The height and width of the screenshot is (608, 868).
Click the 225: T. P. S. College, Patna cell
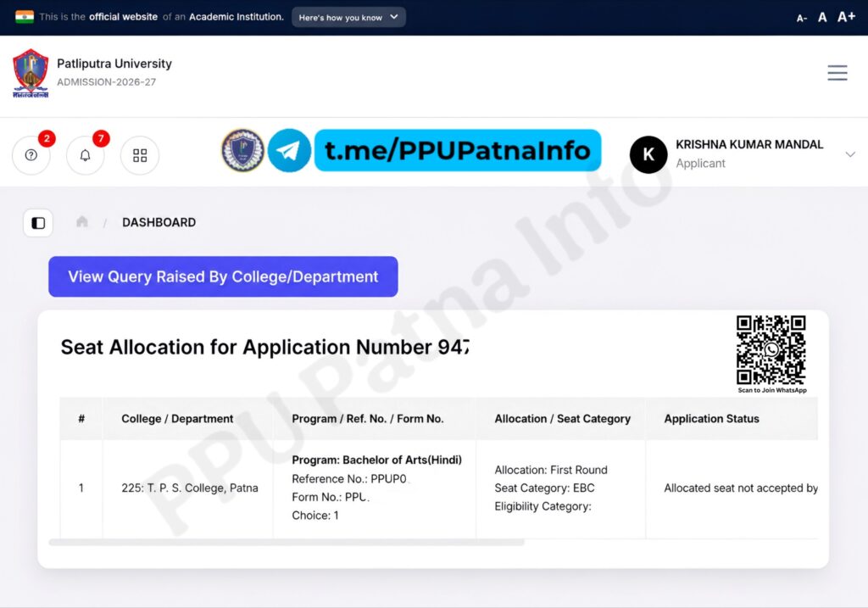click(x=189, y=488)
